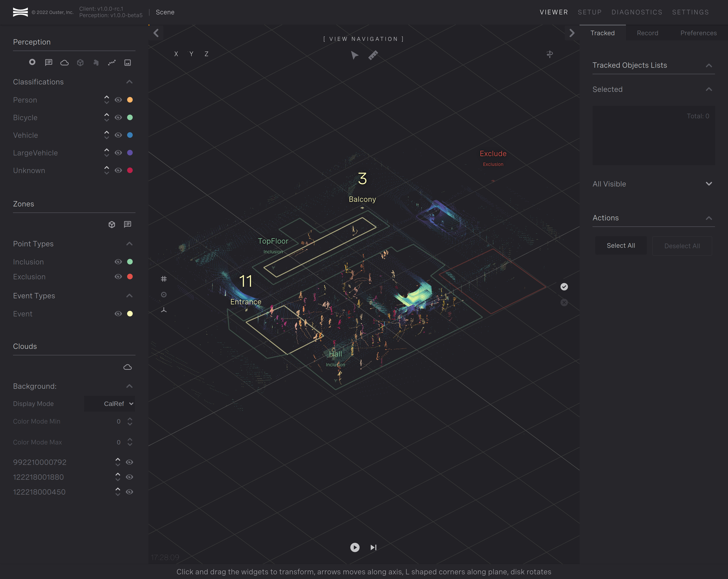Switch to the VIEWER tab

(x=554, y=12)
